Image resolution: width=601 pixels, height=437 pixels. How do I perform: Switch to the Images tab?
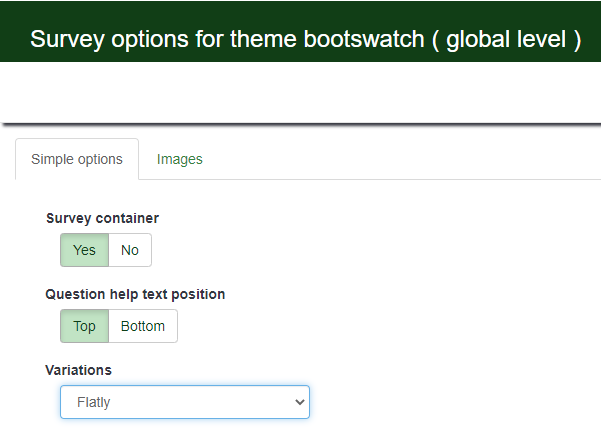click(x=180, y=159)
